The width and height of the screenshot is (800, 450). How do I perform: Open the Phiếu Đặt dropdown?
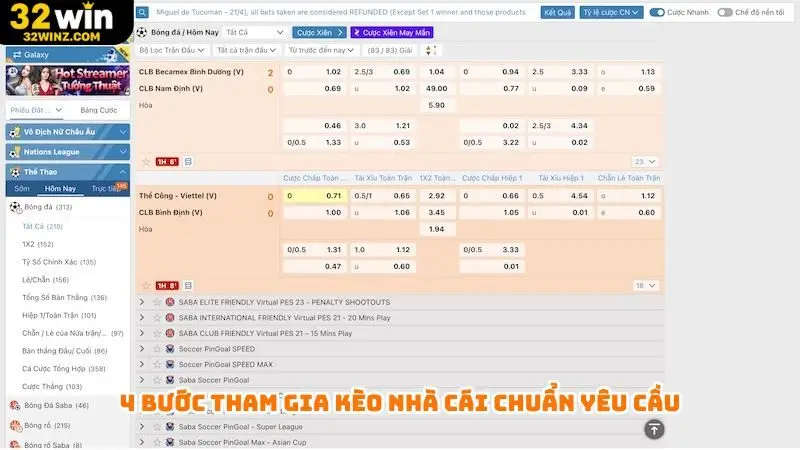pyautogui.click(x=36, y=110)
